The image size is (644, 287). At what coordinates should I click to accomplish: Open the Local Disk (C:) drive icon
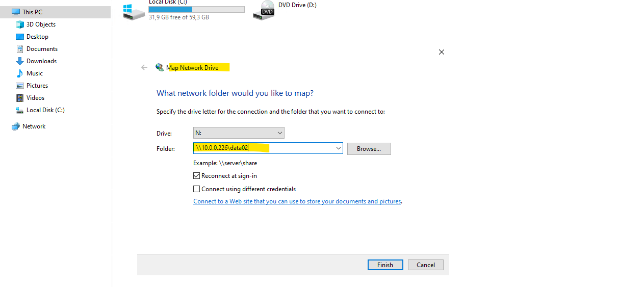pos(134,11)
